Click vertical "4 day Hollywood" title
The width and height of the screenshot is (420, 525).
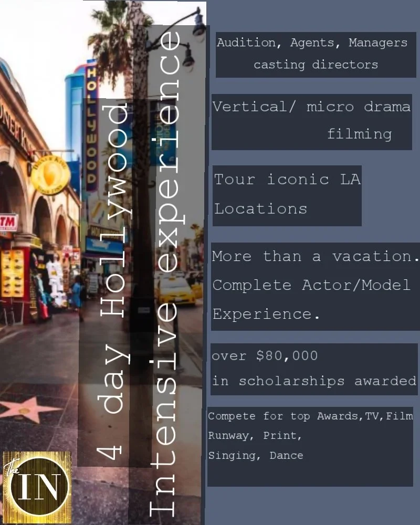point(113,281)
